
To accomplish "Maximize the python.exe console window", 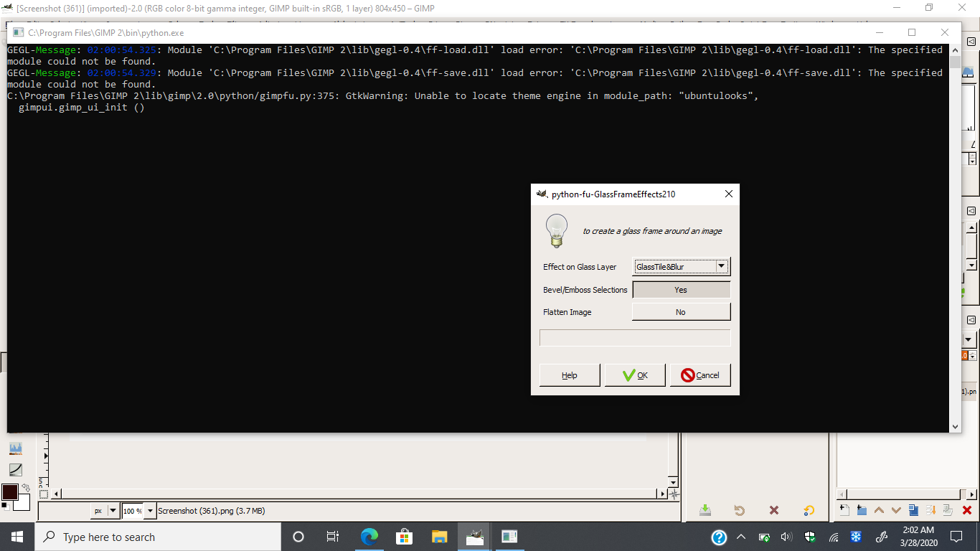I will (912, 32).
